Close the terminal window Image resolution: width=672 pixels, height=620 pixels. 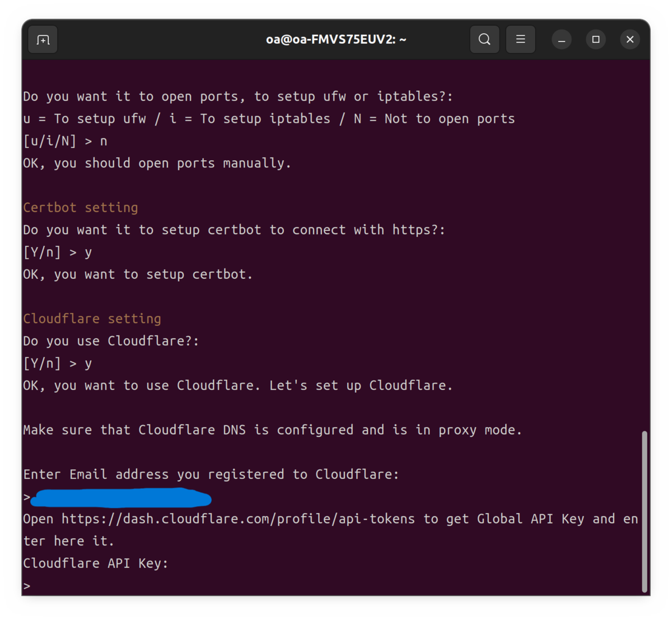pos(630,39)
